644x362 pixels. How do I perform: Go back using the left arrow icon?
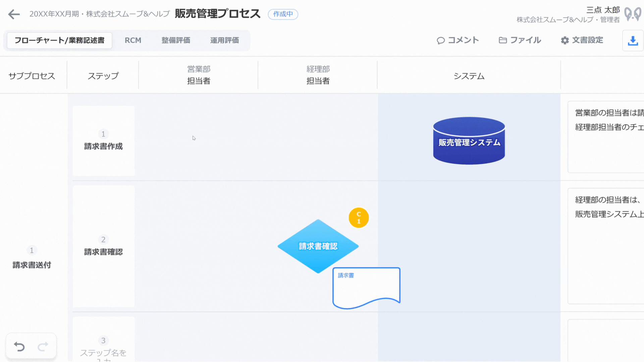click(x=14, y=14)
